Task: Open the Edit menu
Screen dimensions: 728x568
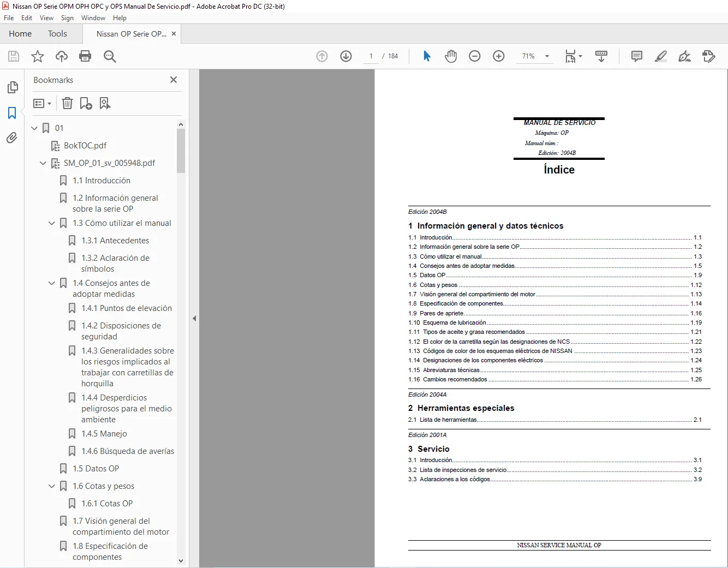Action: tap(27, 18)
